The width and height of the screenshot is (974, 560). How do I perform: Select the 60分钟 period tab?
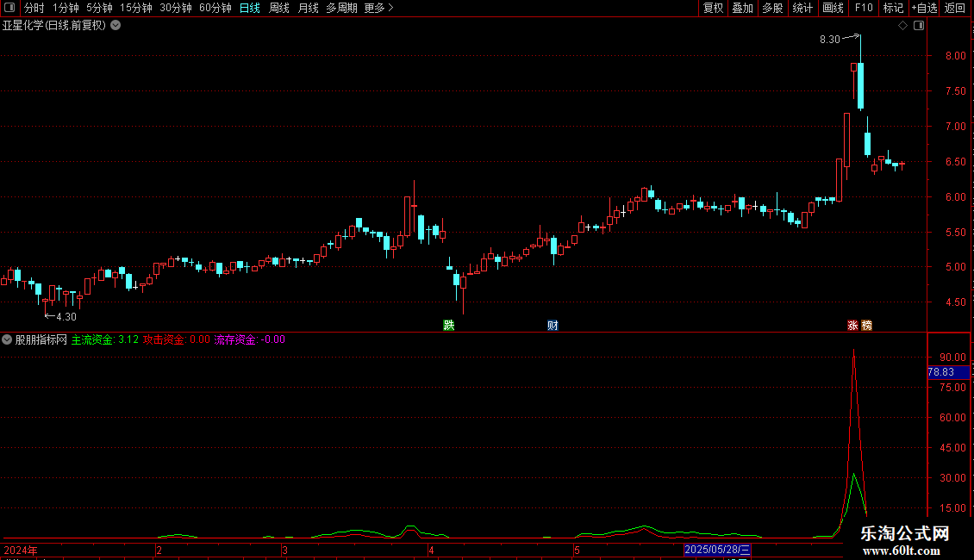click(x=215, y=8)
